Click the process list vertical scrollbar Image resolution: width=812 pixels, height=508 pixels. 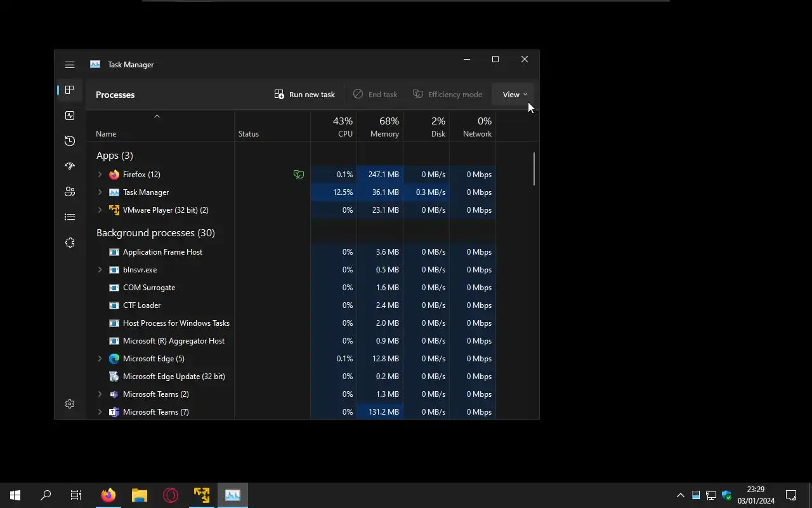click(x=534, y=169)
